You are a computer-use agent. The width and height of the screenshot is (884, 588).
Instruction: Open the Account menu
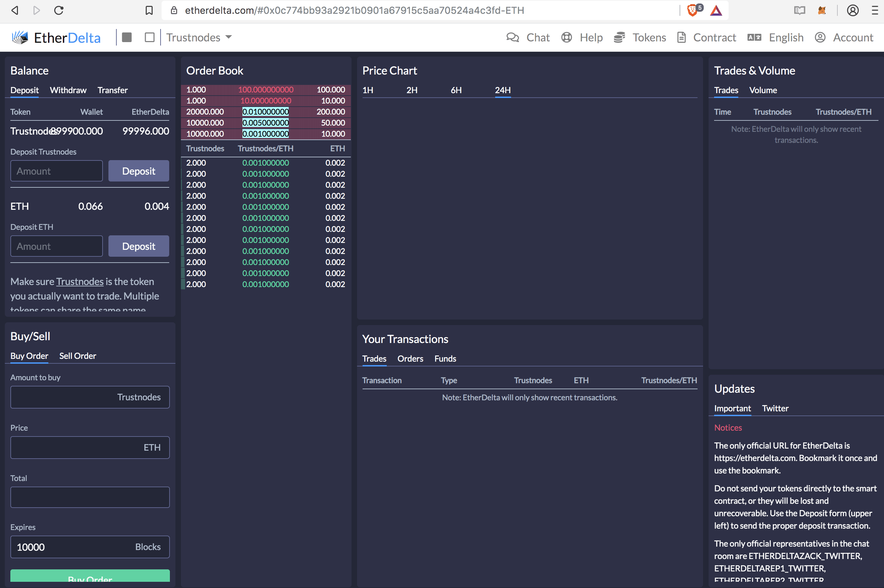(x=844, y=37)
